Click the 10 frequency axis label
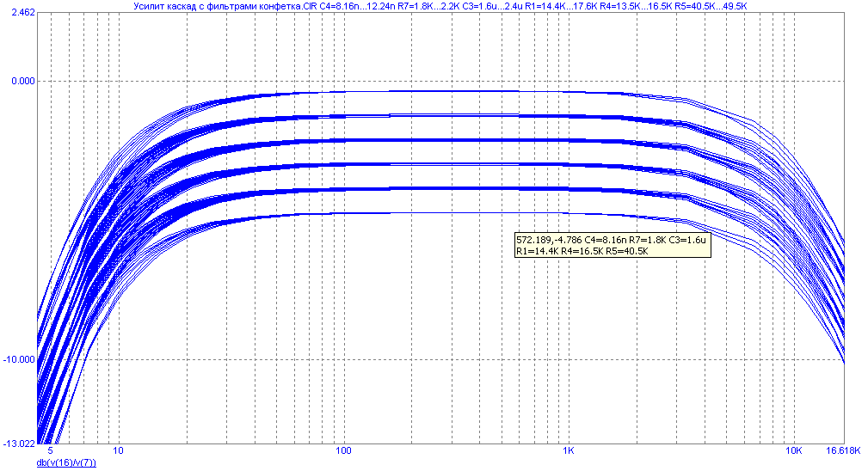The width and height of the screenshot is (868, 471). [x=118, y=450]
